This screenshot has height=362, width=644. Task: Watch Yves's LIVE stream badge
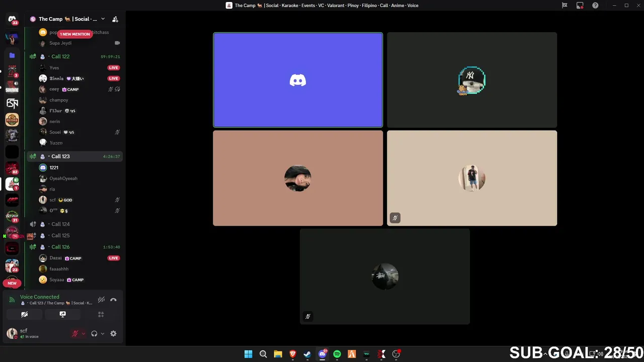pyautogui.click(x=113, y=68)
